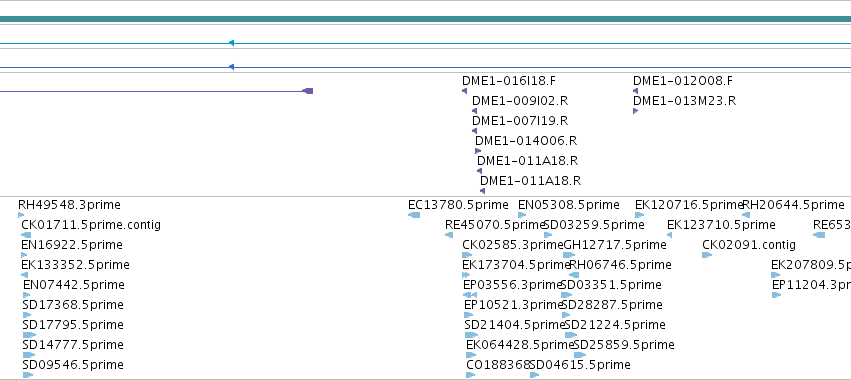This screenshot has width=851, height=380.
Task: Click the long purple gene line
Action: pos(151,91)
